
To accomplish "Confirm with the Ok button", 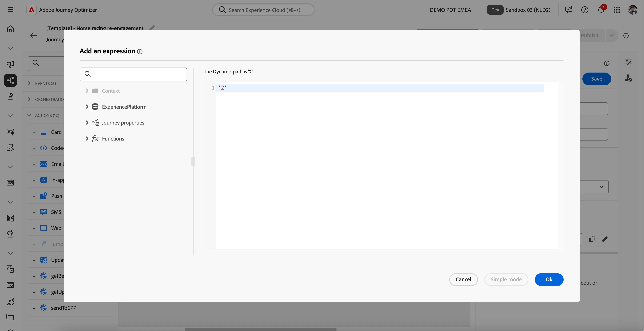I will click(549, 279).
